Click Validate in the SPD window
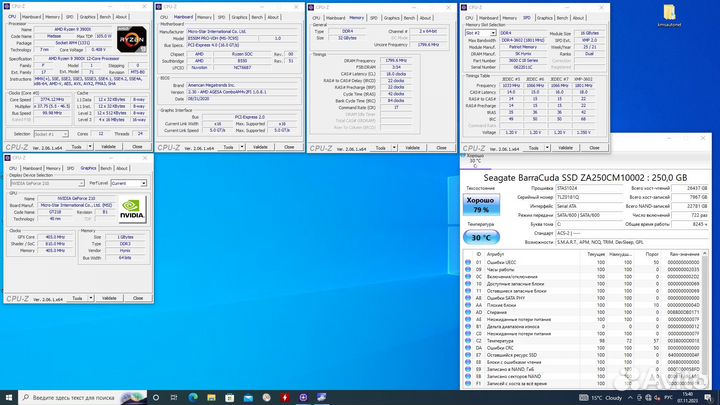This screenshot has height=405, width=720. click(565, 148)
